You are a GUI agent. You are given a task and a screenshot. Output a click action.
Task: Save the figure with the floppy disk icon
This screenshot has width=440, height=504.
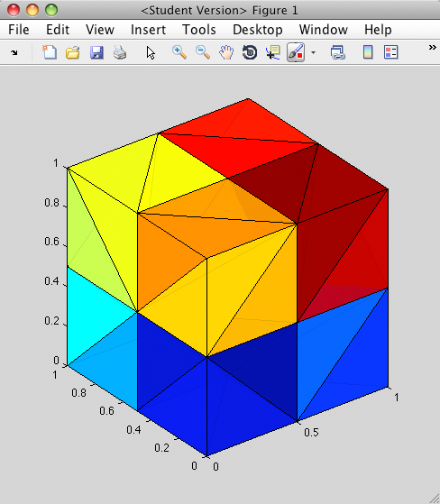(x=96, y=52)
